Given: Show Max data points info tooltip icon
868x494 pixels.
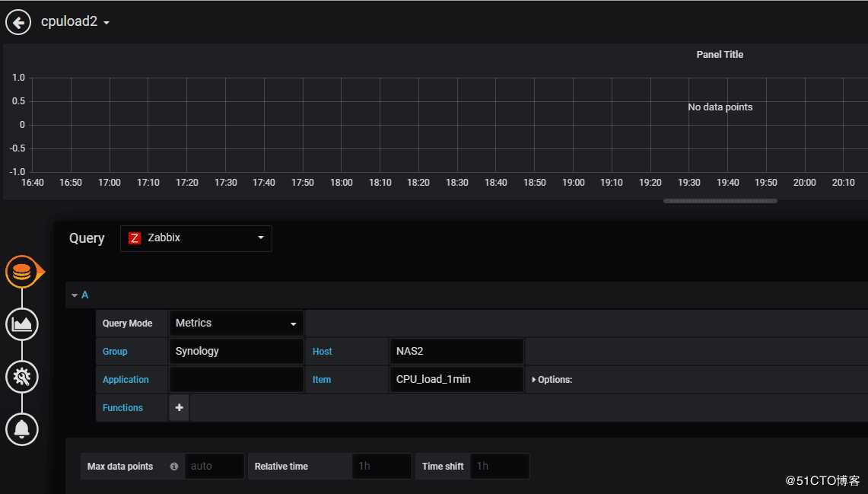Looking at the screenshot, I should pos(173,467).
